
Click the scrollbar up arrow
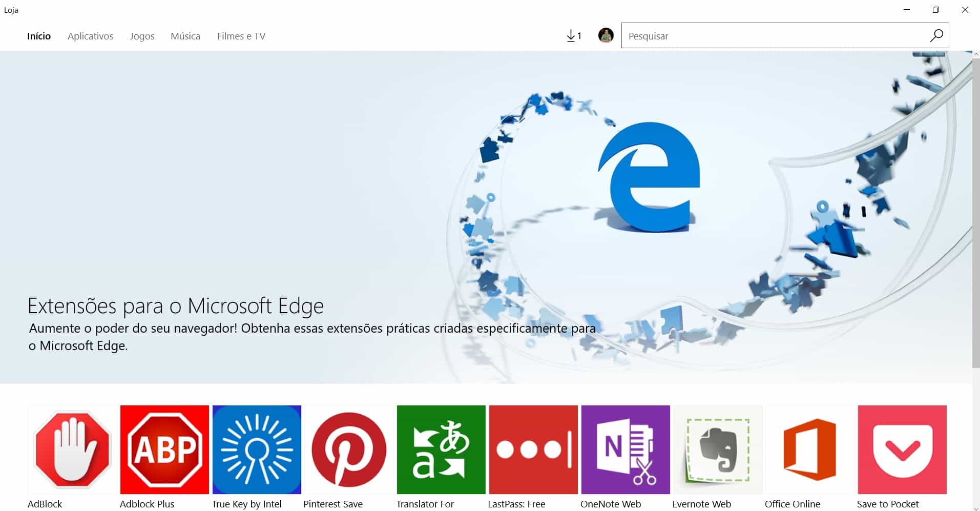point(976,54)
